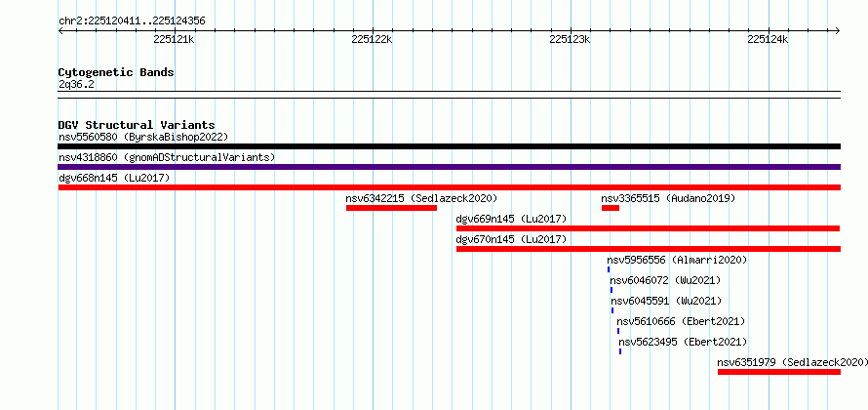Click the 2q36.2 cytogenetic band line

pos(449,95)
